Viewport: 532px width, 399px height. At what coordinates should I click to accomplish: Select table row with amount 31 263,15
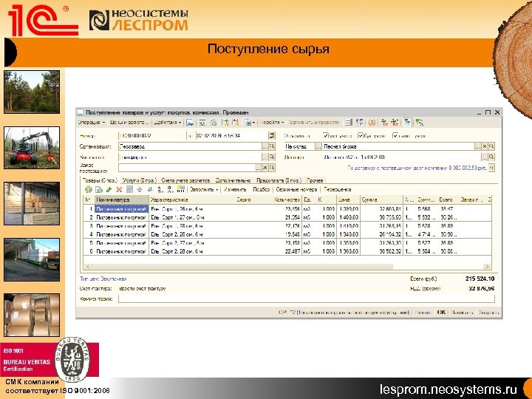[x=287, y=226]
